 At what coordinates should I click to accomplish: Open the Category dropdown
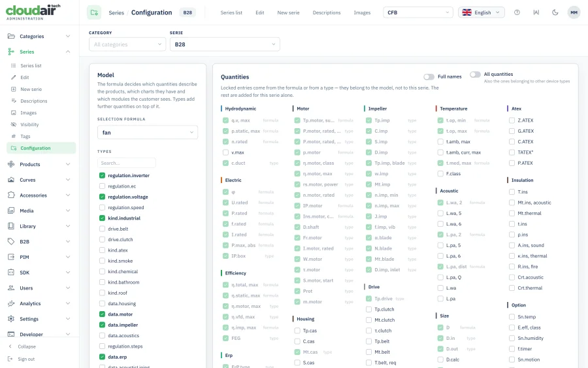point(127,44)
